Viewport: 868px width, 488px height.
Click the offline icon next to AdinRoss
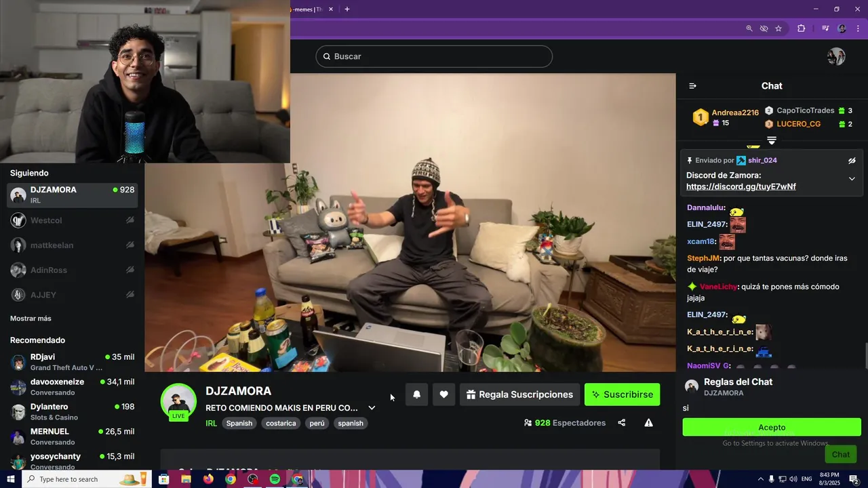coord(130,270)
